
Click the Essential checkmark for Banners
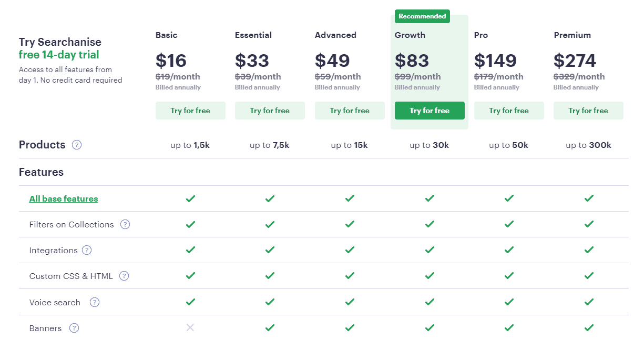pyautogui.click(x=270, y=328)
